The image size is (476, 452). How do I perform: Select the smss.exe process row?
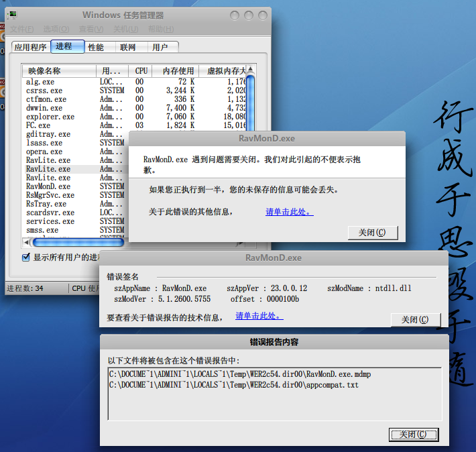point(76,230)
